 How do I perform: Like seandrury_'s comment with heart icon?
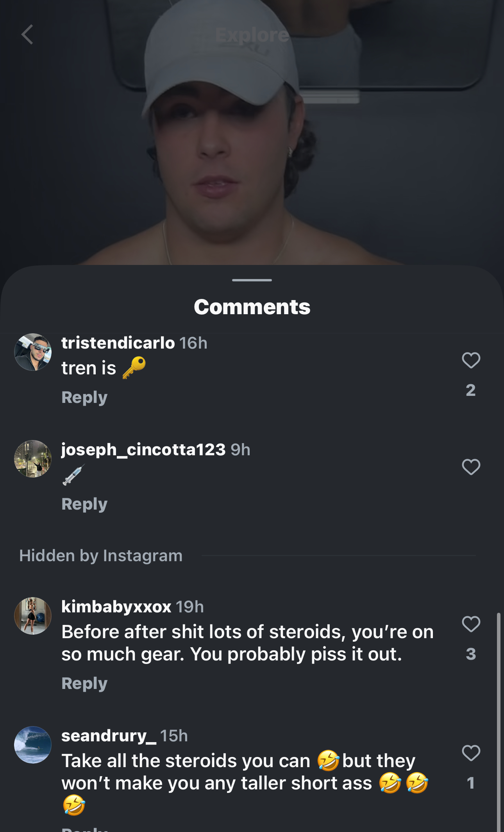[471, 753]
